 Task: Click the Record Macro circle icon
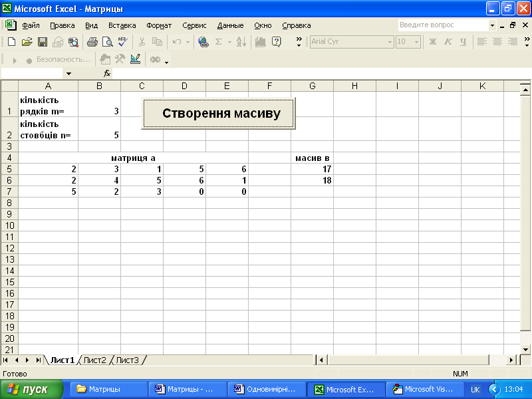tap(29, 61)
